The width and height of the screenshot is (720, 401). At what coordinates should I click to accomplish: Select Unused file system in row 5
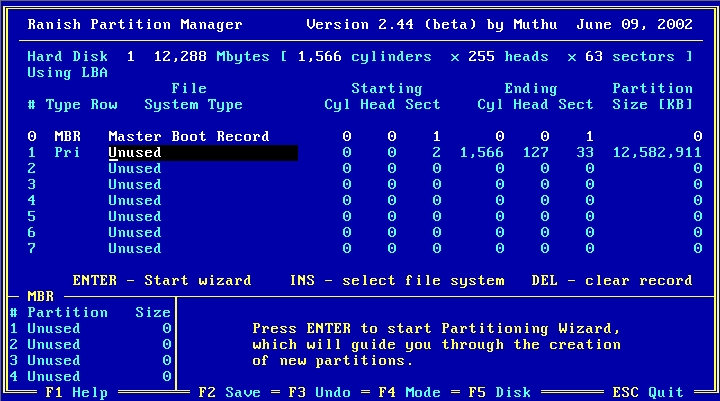(x=135, y=216)
